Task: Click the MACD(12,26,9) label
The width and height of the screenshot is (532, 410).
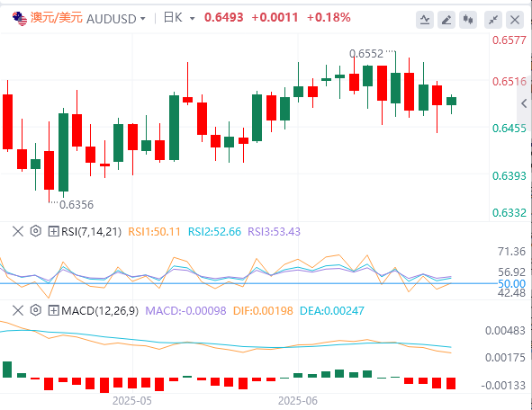Action: click(100, 311)
